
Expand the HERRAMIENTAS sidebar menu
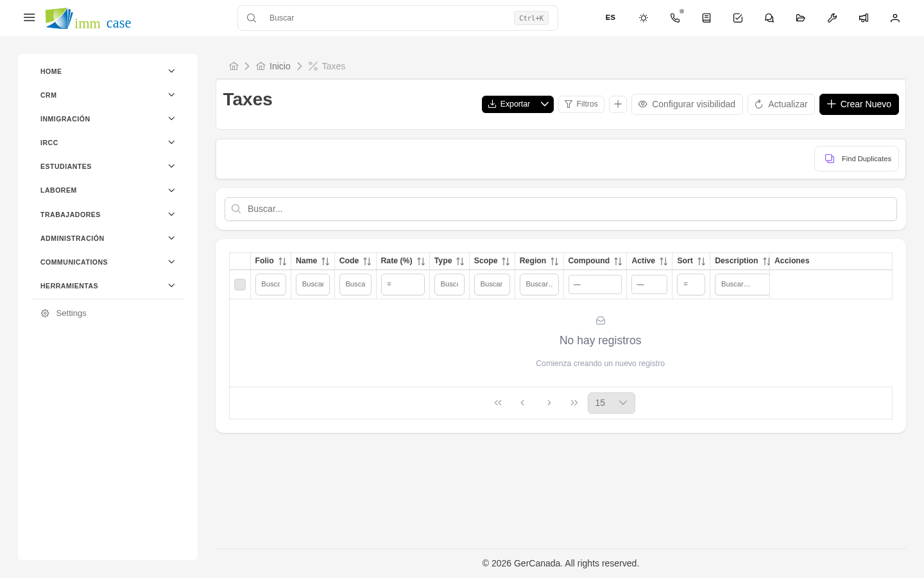[x=108, y=286]
